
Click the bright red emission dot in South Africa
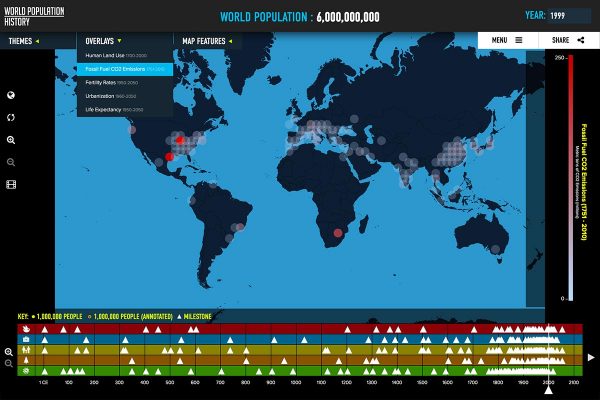(338, 233)
